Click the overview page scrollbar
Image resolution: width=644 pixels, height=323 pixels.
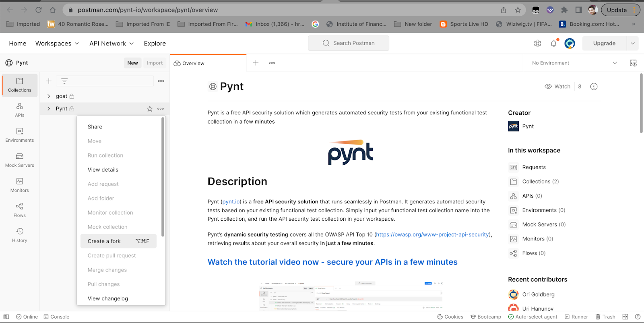coord(642,104)
